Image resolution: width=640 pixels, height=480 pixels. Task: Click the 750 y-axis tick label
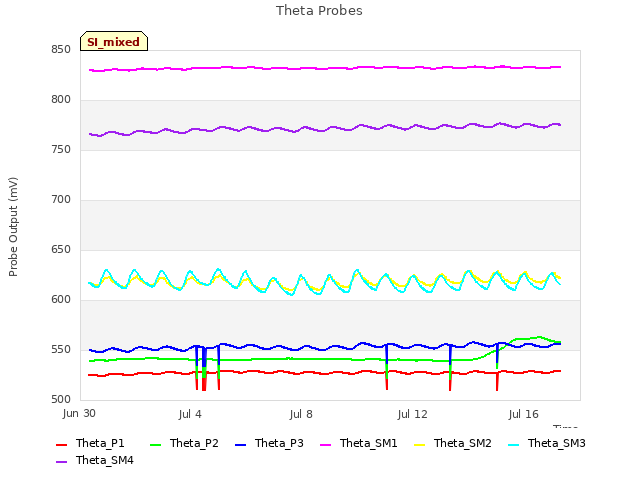[x=61, y=150]
